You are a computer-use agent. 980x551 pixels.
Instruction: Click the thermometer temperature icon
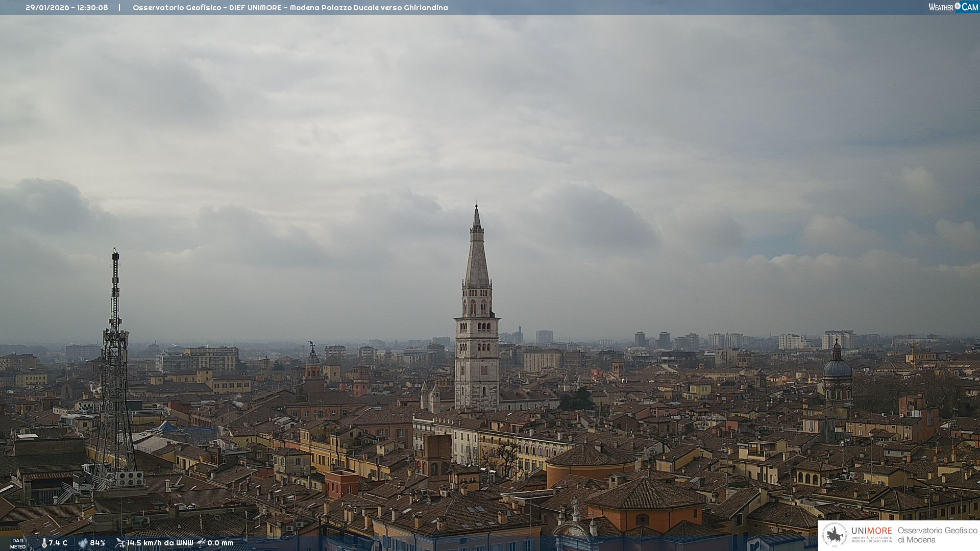coord(44,543)
